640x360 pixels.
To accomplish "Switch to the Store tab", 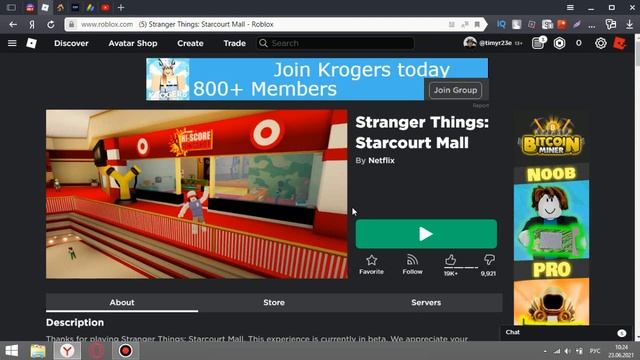I will point(274,302).
